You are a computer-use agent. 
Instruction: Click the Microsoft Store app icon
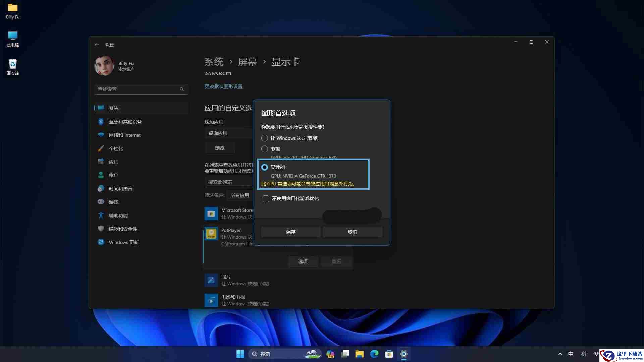[211, 214]
